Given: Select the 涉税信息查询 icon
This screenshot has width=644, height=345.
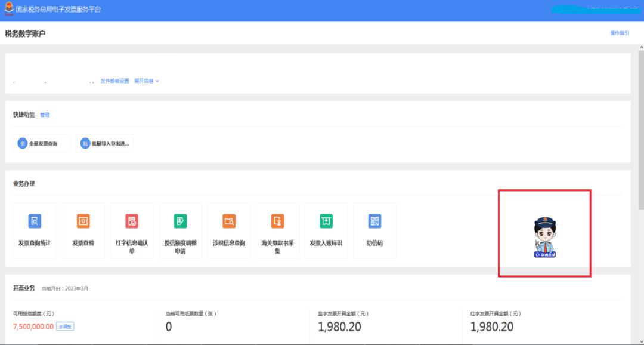Looking at the screenshot, I should click(229, 222).
